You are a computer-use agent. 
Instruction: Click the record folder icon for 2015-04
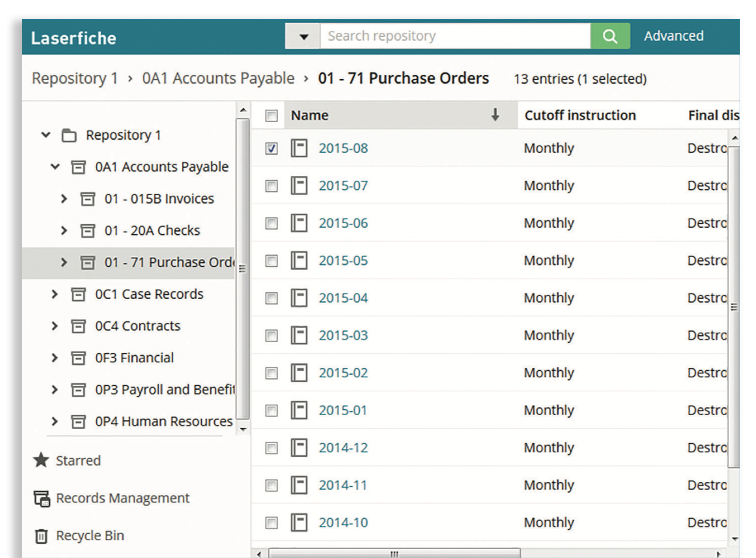299,298
